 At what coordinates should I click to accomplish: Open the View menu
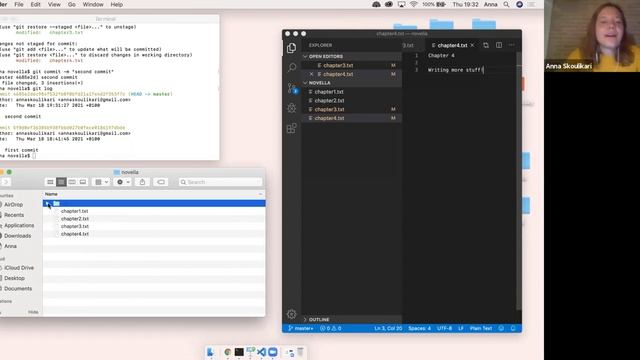point(54,4)
